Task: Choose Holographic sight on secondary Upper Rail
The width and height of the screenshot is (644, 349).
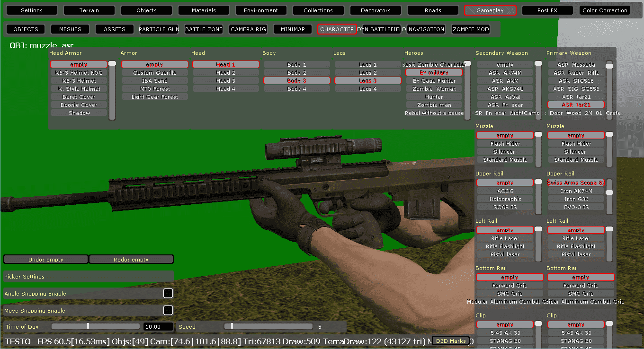Action: [505, 199]
